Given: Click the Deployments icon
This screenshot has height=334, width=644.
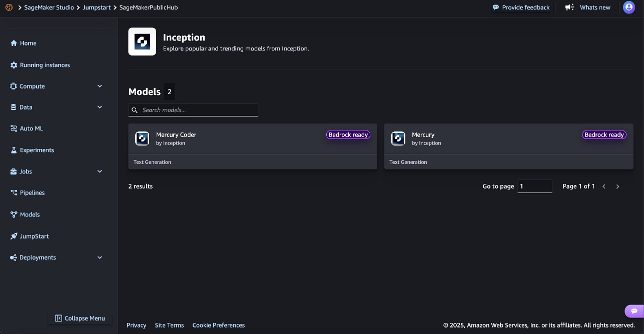Looking at the screenshot, I should point(14,257).
